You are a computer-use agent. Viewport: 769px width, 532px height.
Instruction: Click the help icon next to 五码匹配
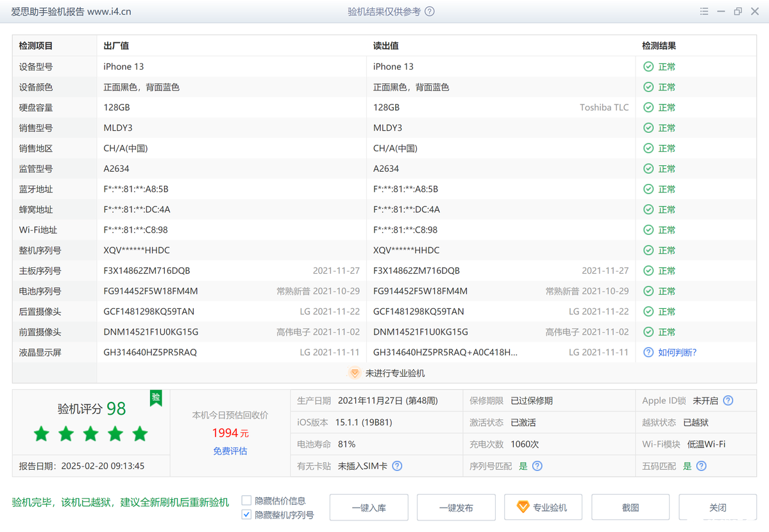pyautogui.click(x=702, y=466)
